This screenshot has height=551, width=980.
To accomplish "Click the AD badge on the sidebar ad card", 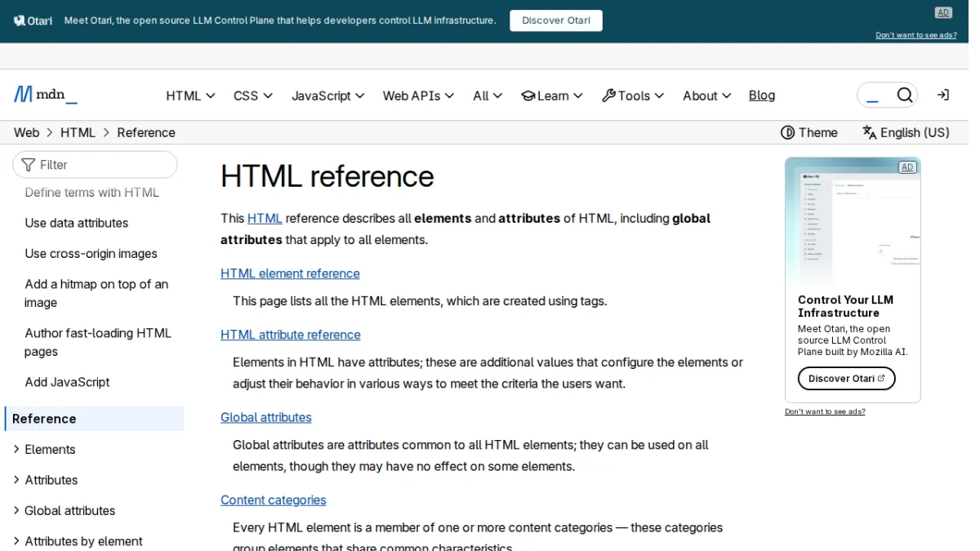I will tap(906, 167).
